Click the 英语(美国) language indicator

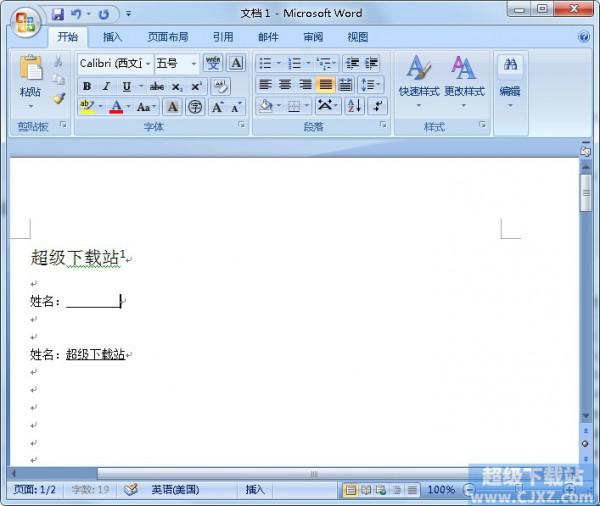175,490
